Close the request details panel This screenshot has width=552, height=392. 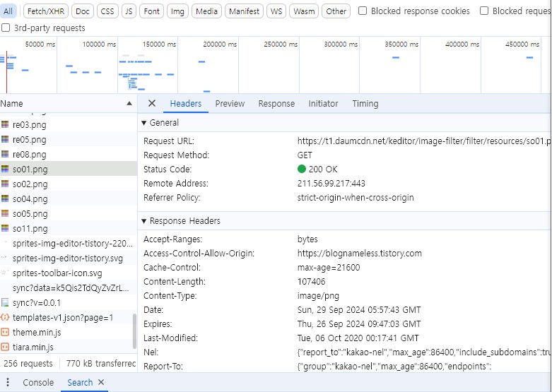point(152,103)
